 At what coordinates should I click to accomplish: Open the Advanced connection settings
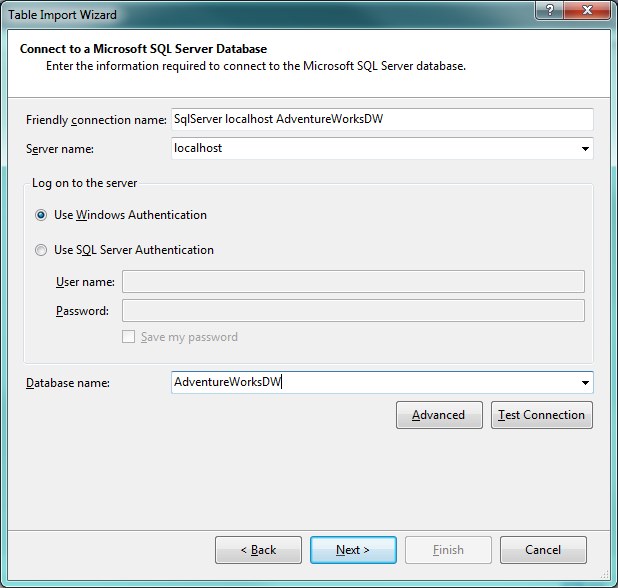tap(439, 415)
